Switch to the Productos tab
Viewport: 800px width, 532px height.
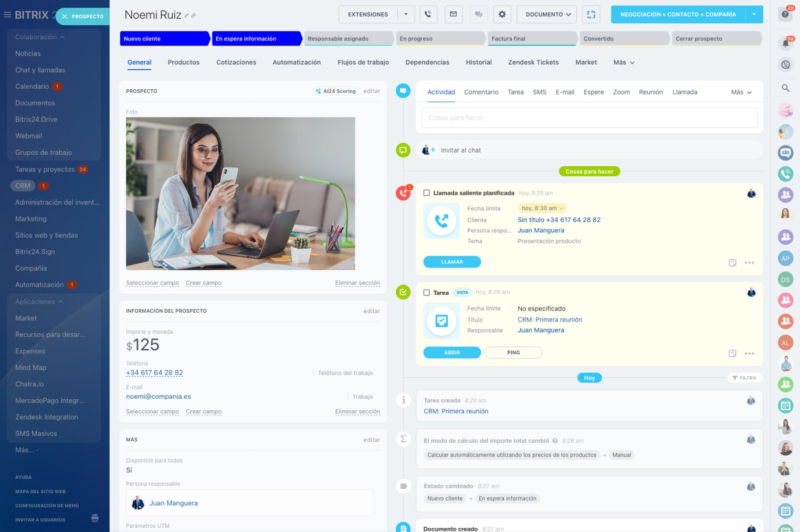coord(184,62)
